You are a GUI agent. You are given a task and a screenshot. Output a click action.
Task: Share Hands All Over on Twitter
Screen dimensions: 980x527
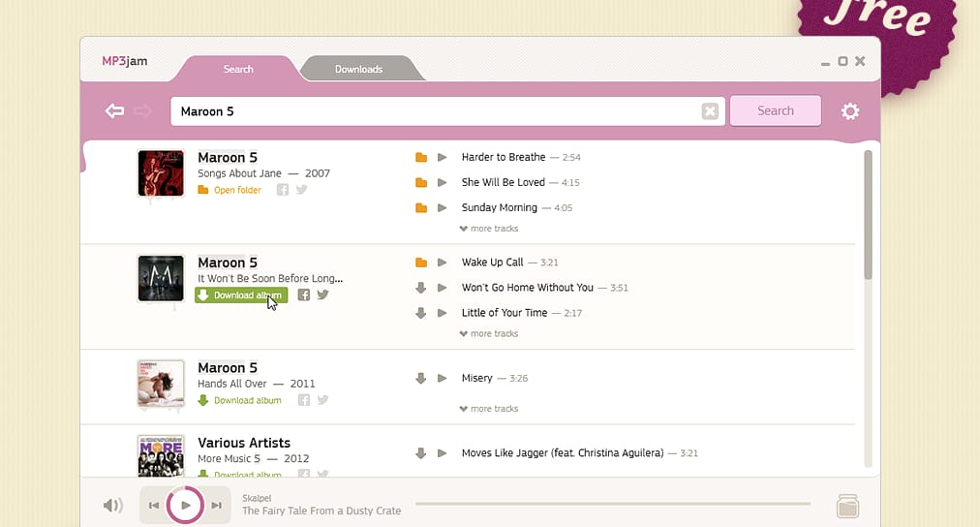[x=322, y=400]
